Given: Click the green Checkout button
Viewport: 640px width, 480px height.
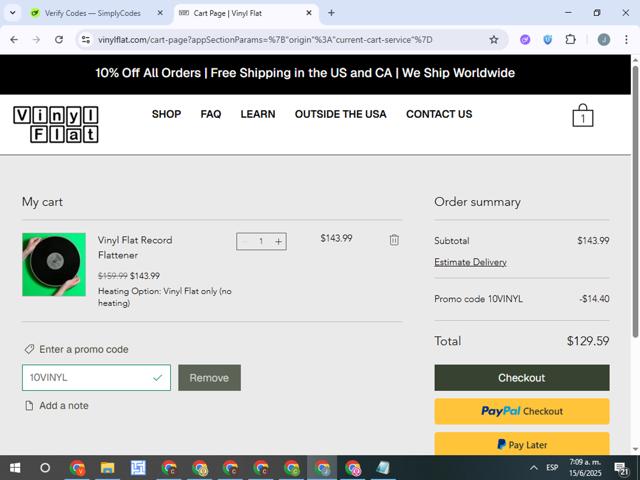Looking at the screenshot, I should tap(522, 378).
